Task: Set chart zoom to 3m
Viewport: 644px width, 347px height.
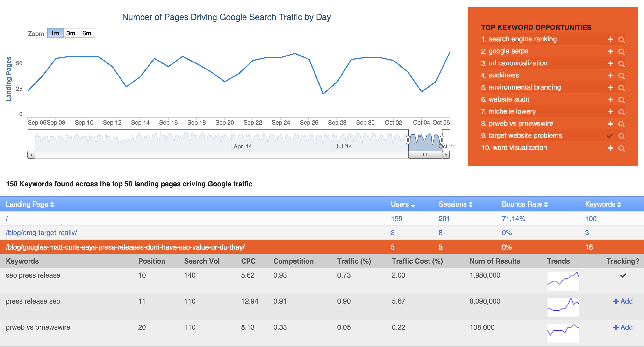Action: 71,33
